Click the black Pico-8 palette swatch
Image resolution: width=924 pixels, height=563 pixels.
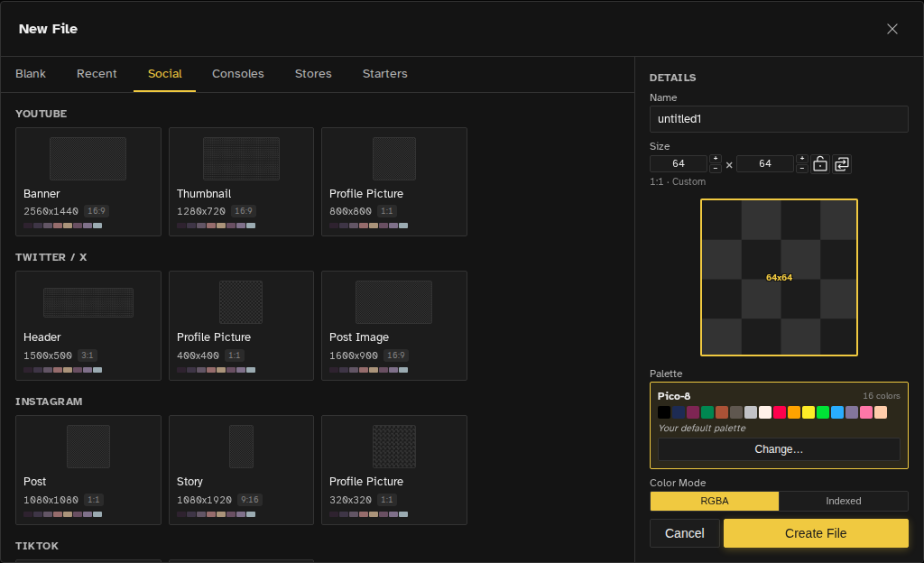click(664, 412)
